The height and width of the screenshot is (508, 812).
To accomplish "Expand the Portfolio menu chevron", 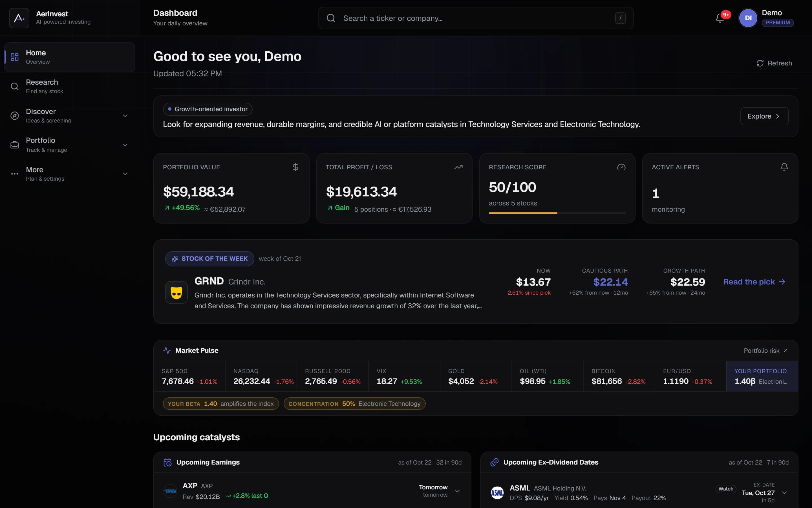I will tap(125, 145).
